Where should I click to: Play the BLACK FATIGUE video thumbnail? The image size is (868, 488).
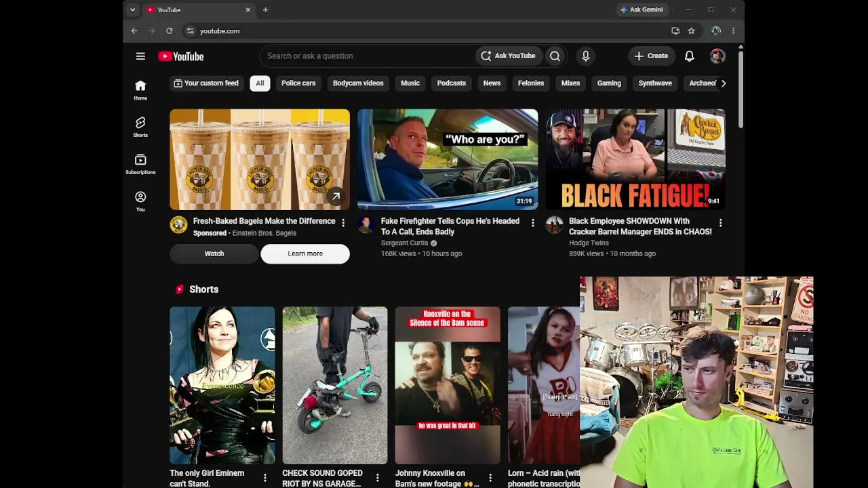click(635, 159)
